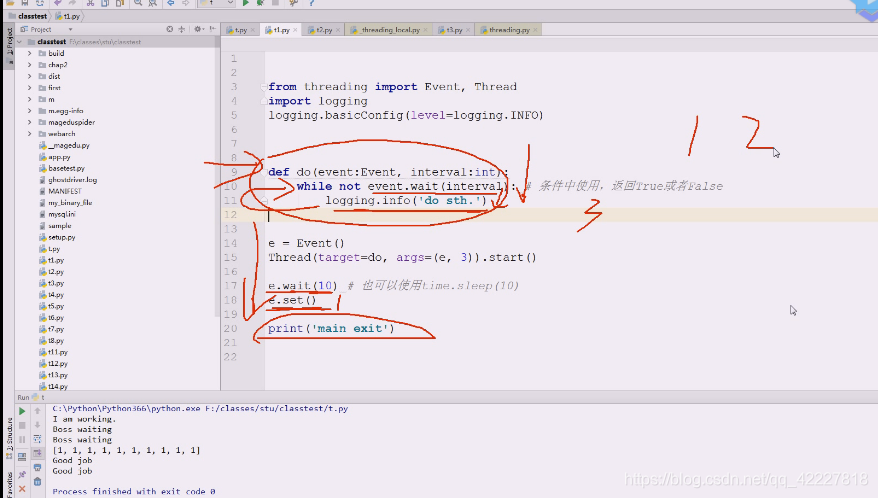Clear all console output with trash icon

(37, 482)
